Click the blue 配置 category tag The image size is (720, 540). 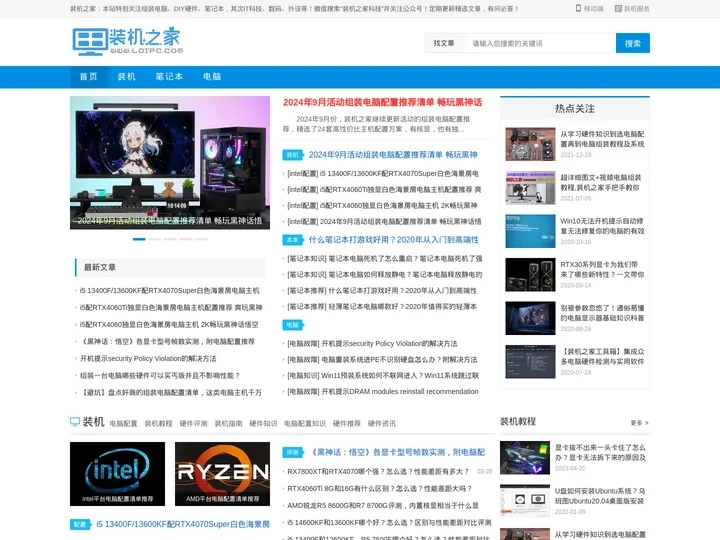click(80, 524)
